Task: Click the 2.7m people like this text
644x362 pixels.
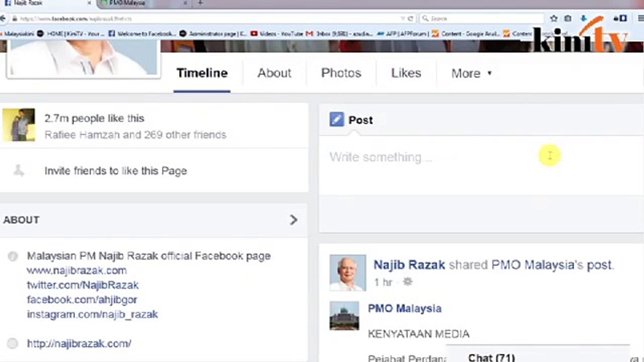Action: pyautogui.click(x=94, y=119)
